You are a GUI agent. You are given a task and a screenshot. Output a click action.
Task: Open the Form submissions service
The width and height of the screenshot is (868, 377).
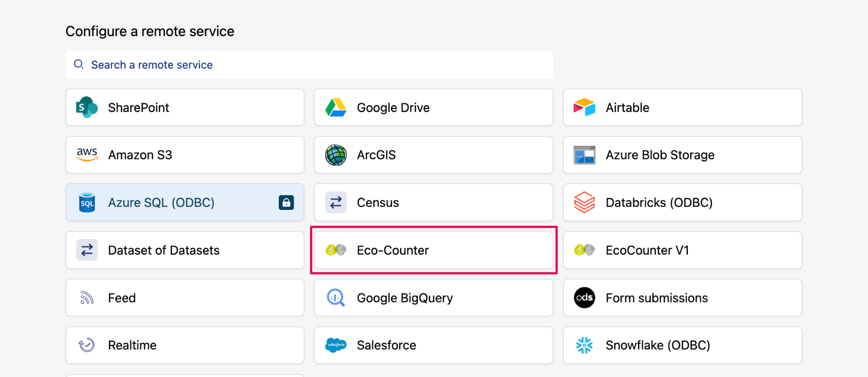(682, 298)
